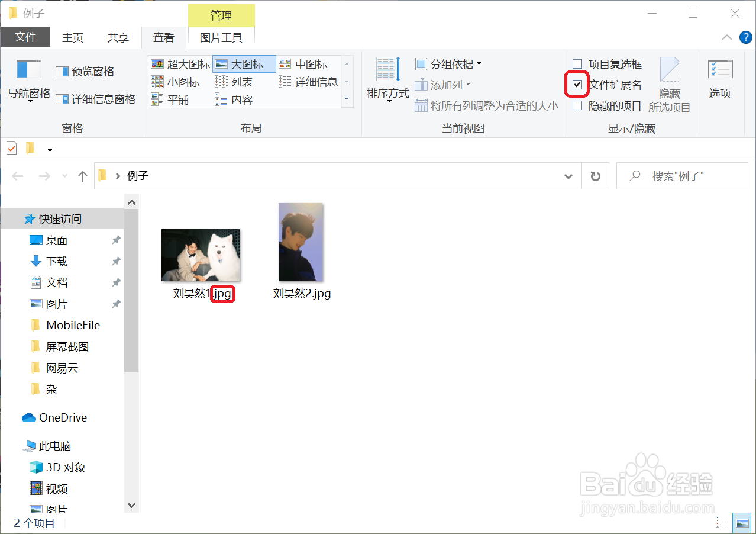Open the 网易云 folder in sidebar
756x534 pixels.
[62, 368]
